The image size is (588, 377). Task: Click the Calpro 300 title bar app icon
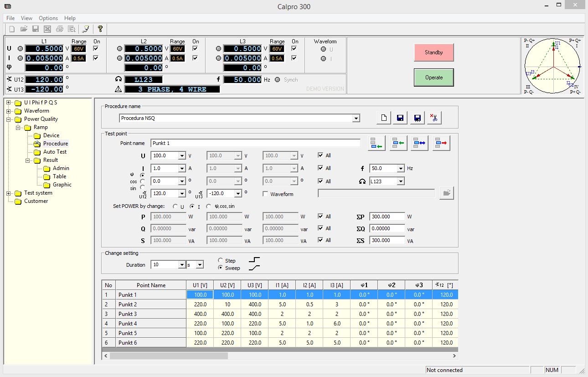[x=8, y=6]
